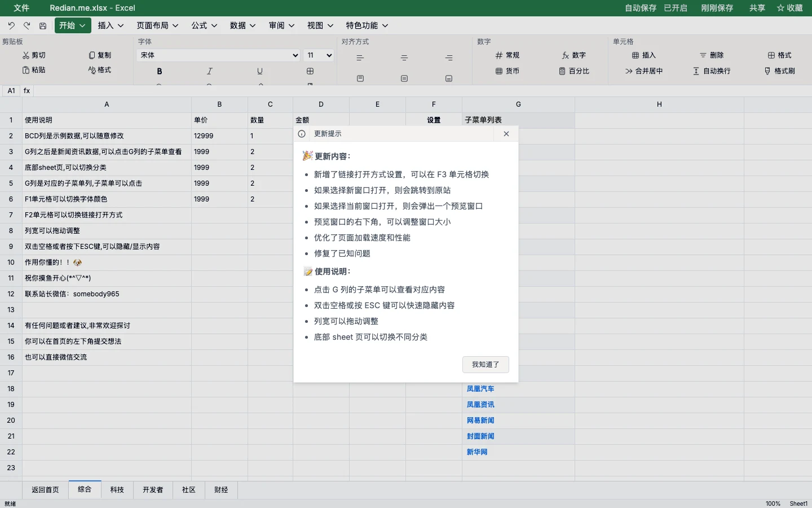
Task: Click 合并居中 merge and center
Action: 644,71
